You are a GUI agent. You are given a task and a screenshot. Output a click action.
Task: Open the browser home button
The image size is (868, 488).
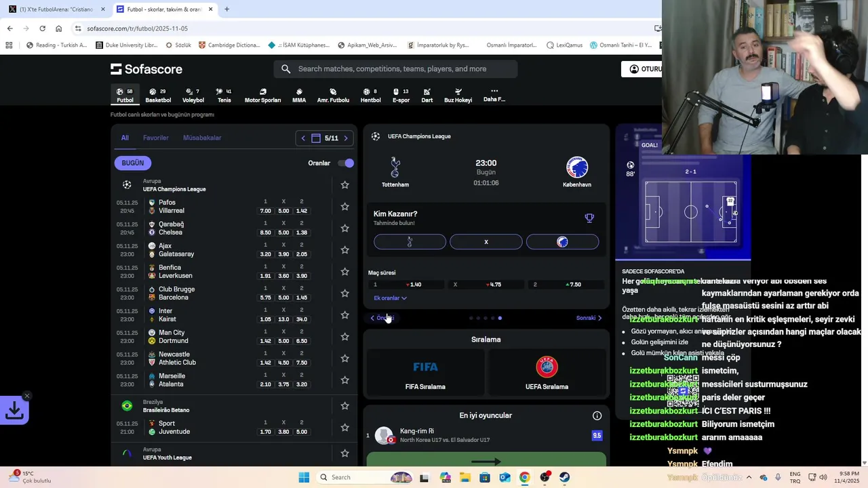click(58, 28)
